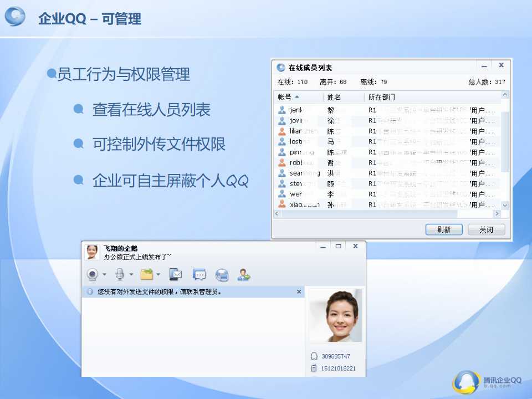This screenshot has width=532, height=399.
Task: Click the contact's large profile photo
Action: pyautogui.click(x=335, y=316)
